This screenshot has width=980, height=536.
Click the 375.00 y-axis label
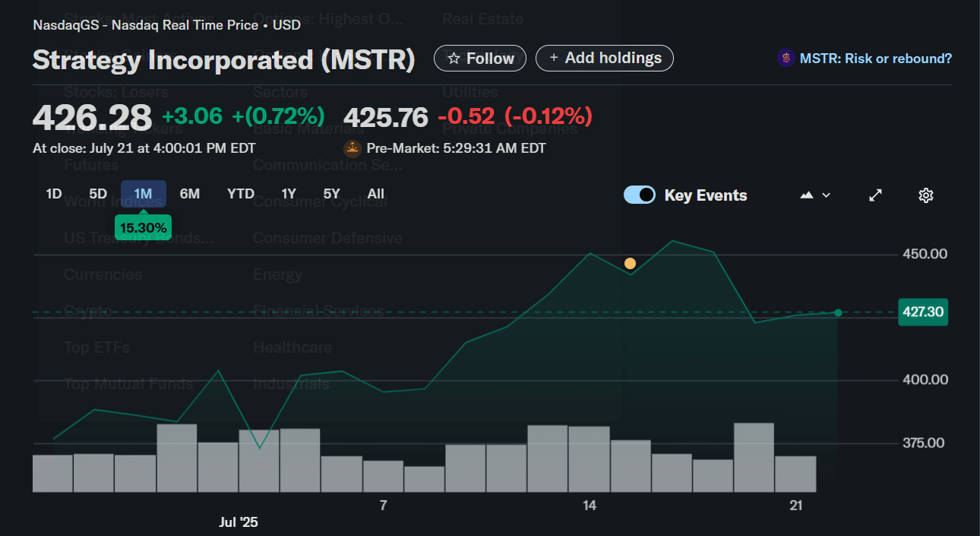(x=925, y=443)
